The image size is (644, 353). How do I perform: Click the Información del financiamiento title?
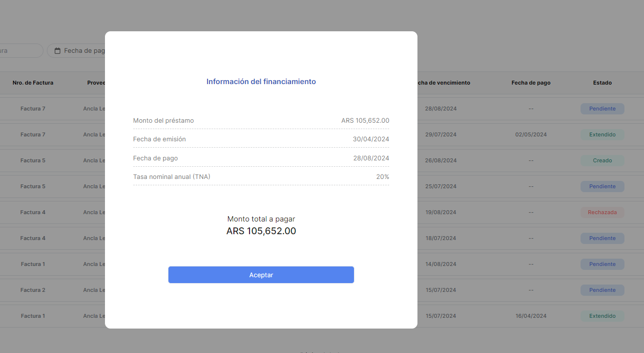(261, 82)
